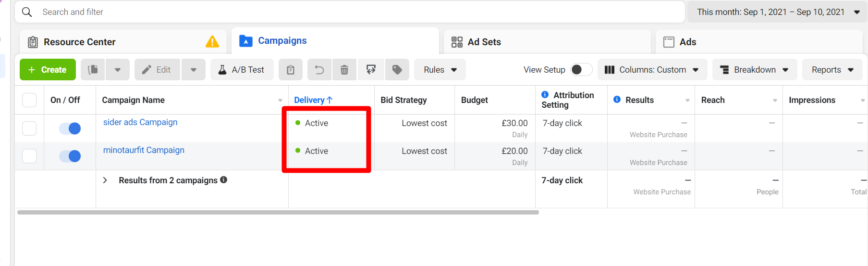Switch to the Ads tab
The height and width of the screenshot is (266, 868).
point(687,42)
